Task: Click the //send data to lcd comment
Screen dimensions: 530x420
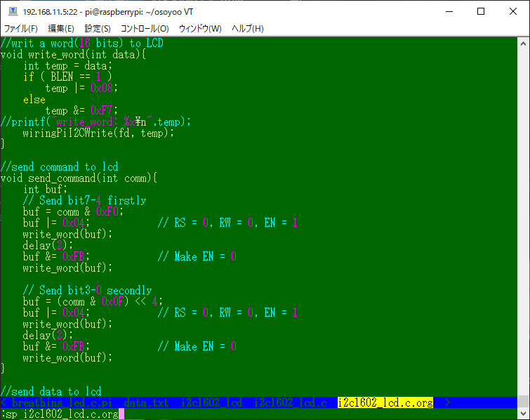Action: (x=51, y=392)
